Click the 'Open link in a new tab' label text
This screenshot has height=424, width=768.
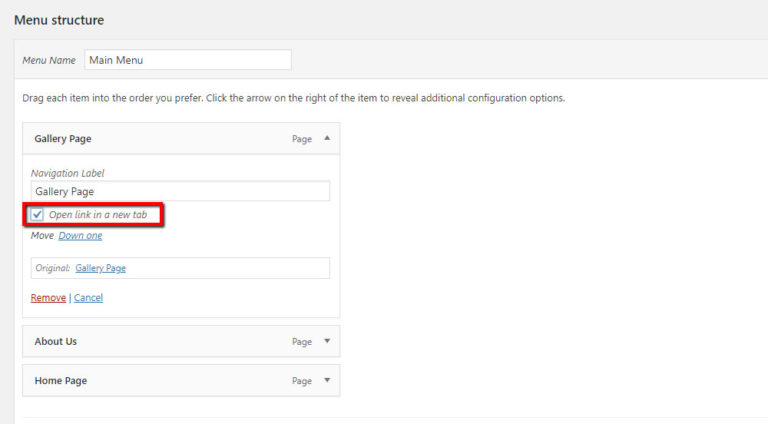[97, 214]
